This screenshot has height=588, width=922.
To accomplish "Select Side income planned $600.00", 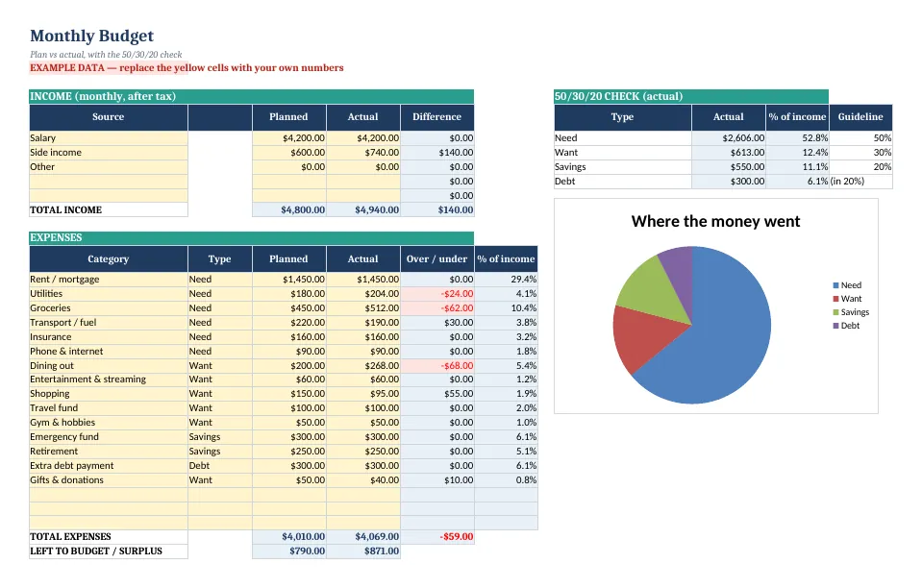I will click(289, 152).
